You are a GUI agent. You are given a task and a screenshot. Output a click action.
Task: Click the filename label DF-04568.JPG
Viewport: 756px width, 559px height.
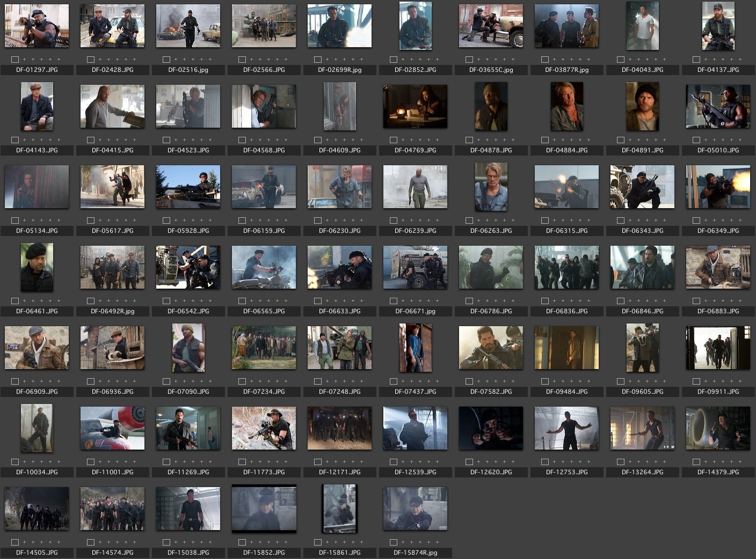pyautogui.click(x=264, y=150)
